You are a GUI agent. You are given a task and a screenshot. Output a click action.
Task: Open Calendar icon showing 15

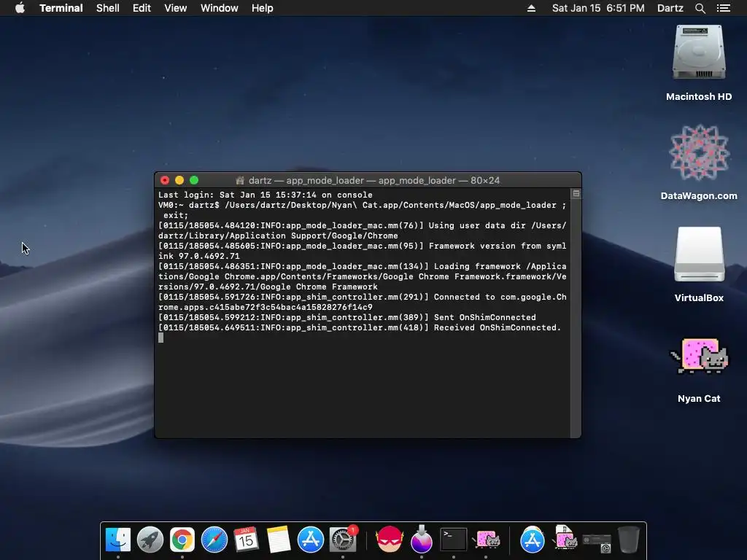coord(246,540)
